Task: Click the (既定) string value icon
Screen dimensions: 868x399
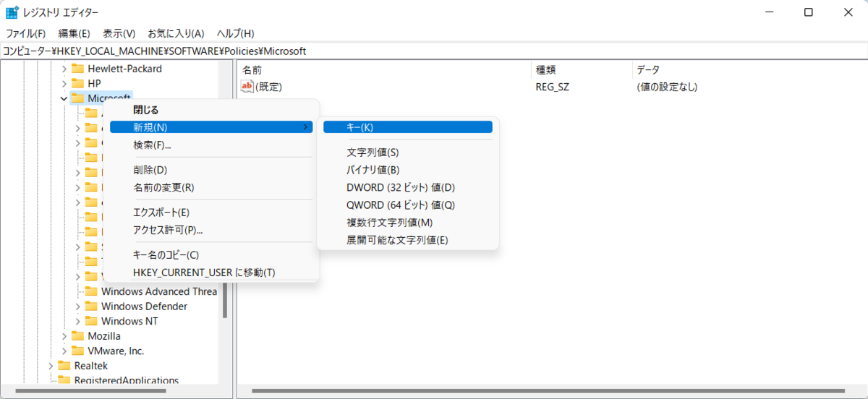Action: pyautogui.click(x=247, y=87)
